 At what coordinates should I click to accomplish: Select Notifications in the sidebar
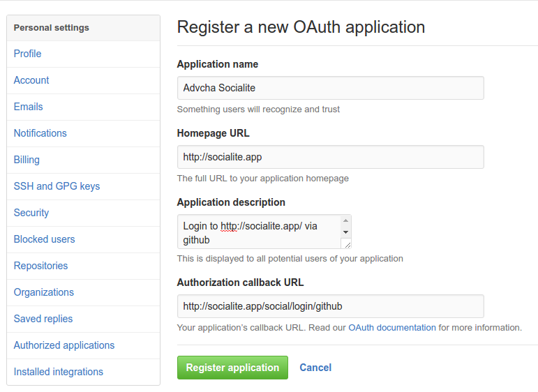pyautogui.click(x=40, y=133)
